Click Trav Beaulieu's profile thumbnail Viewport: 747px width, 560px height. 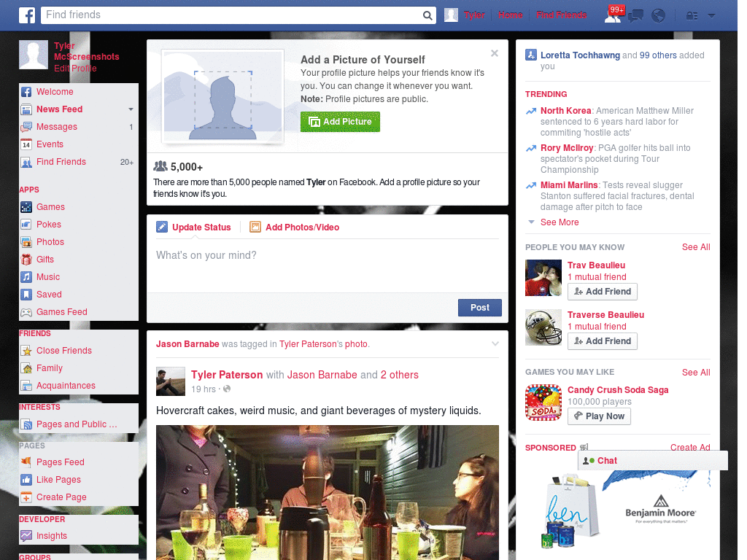[543, 278]
